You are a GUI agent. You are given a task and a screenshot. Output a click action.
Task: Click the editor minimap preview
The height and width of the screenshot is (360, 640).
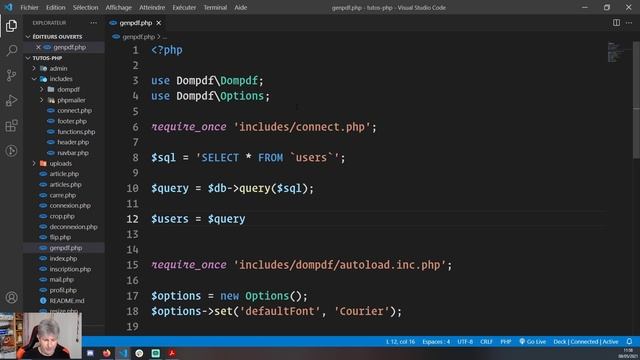[616, 52]
